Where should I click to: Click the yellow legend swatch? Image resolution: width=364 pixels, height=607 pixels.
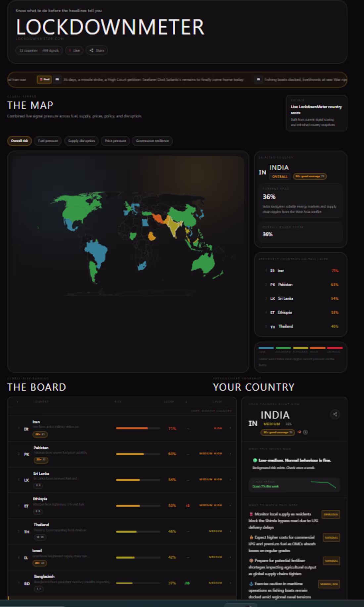click(x=300, y=348)
